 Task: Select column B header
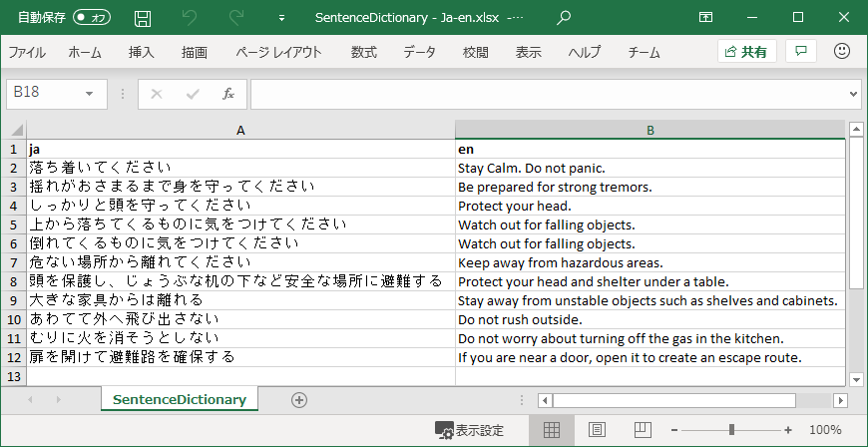[651, 130]
